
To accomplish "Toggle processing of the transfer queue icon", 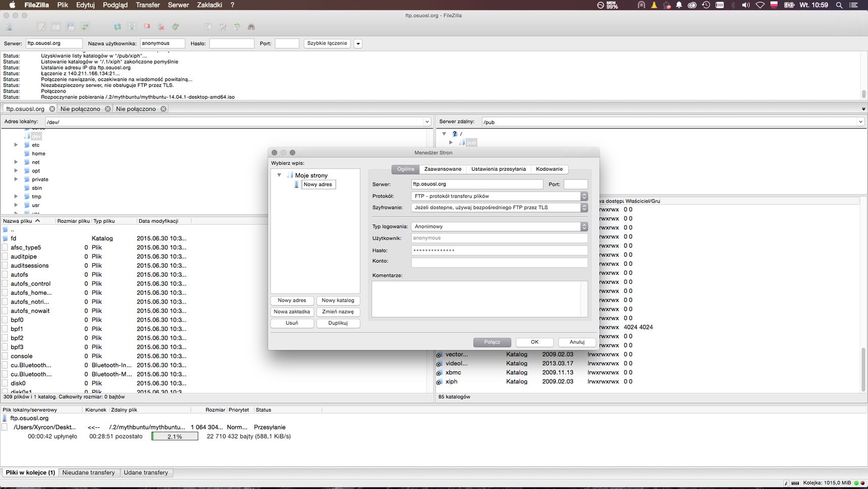I will 132,27.
